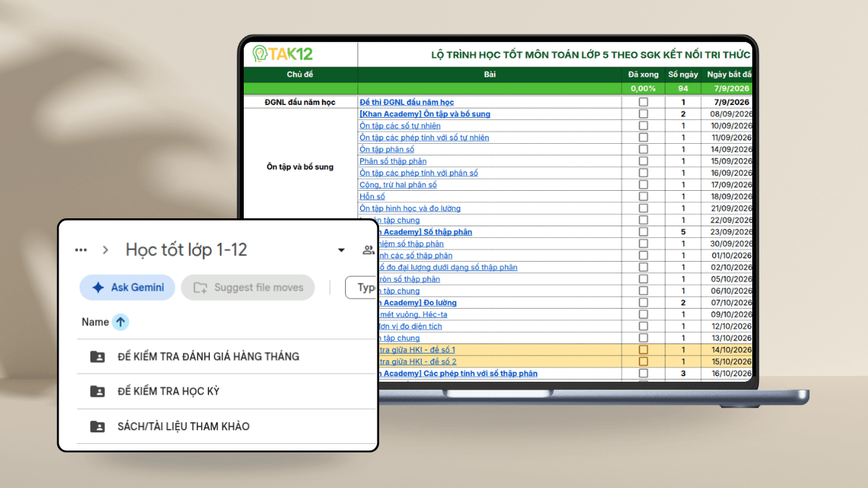Image resolution: width=868 pixels, height=488 pixels.
Task: Click the total days cell showing 94
Action: [683, 89]
